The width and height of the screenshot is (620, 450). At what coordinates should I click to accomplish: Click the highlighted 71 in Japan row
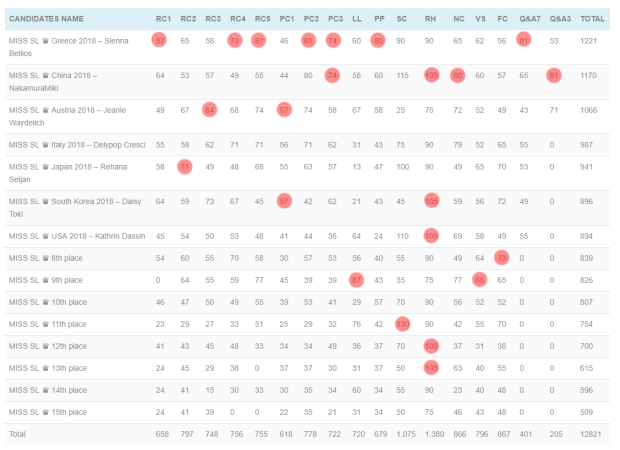coord(185,167)
